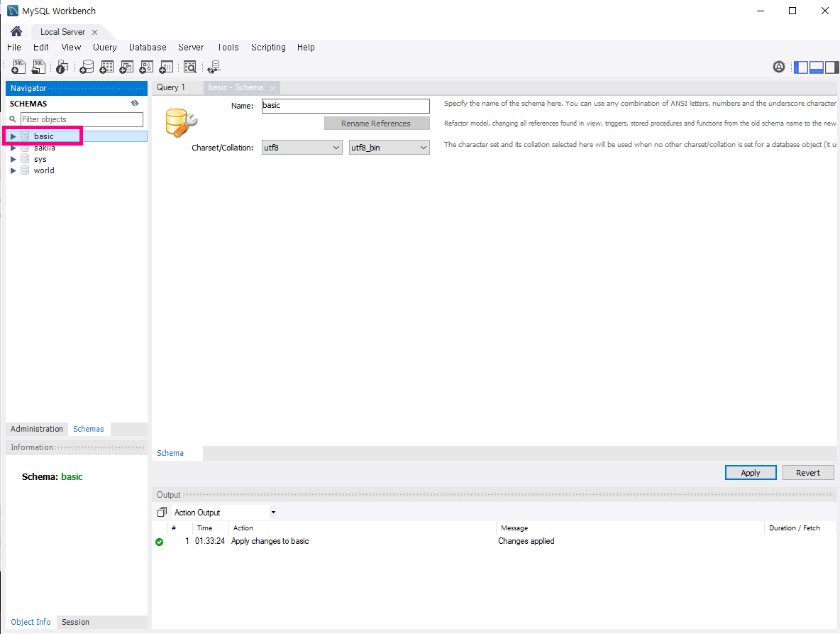
Task: Select the 'Apply changes to basic' output row
Action: click(x=494, y=541)
